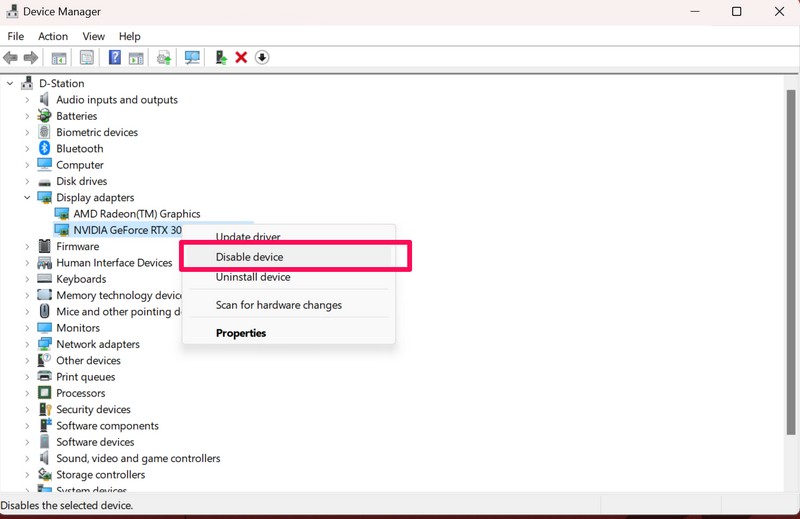Image resolution: width=800 pixels, height=519 pixels.
Task: Open the View menu
Action: pyautogui.click(x=93, y=36)
